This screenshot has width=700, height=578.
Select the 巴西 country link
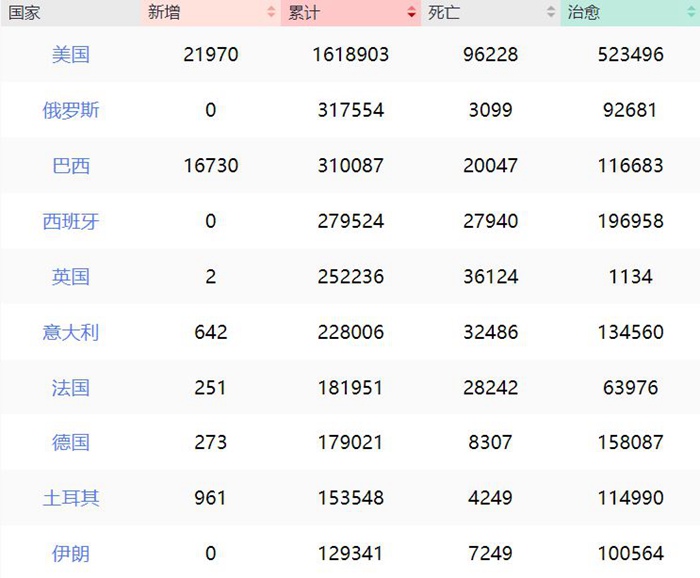[71, 165]
